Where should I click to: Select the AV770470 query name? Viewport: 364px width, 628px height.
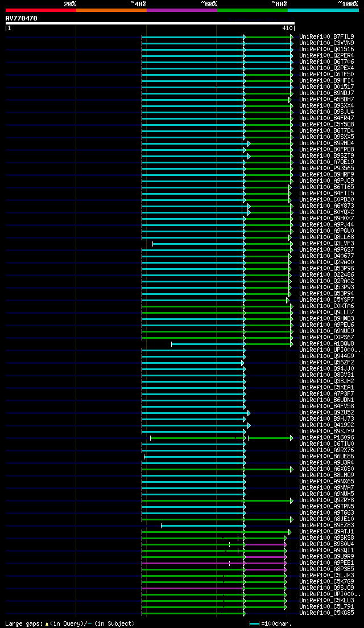(21, 18)
